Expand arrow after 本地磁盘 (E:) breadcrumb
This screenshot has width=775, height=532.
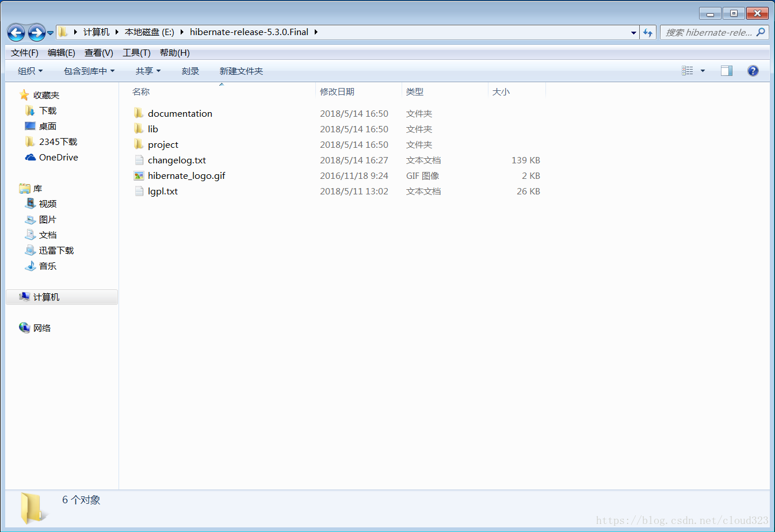click(182, 32)
